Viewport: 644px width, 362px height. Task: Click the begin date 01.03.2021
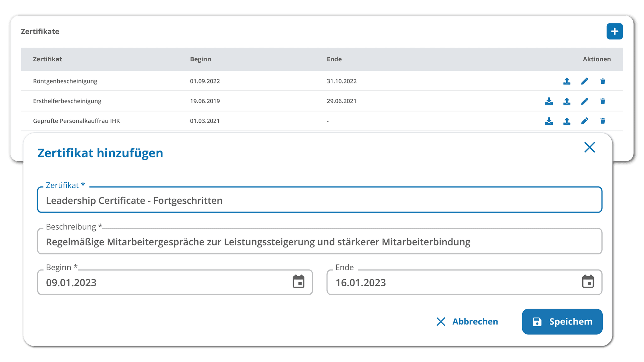click(x=205, y=121)
